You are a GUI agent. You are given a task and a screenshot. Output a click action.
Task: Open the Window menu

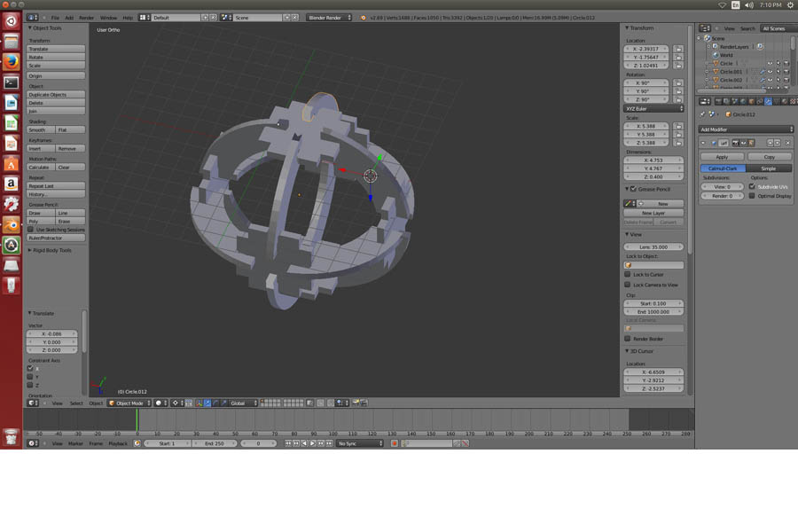(108, 18)
